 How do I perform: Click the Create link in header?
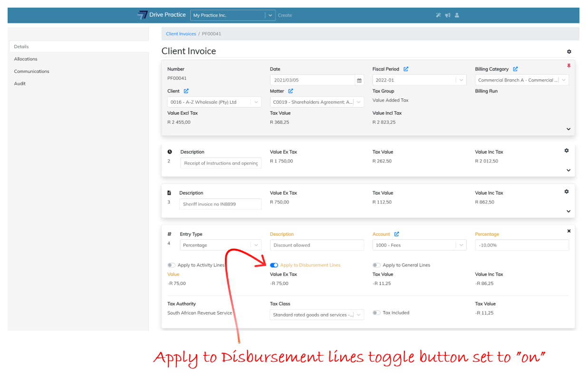coord(285,15)
